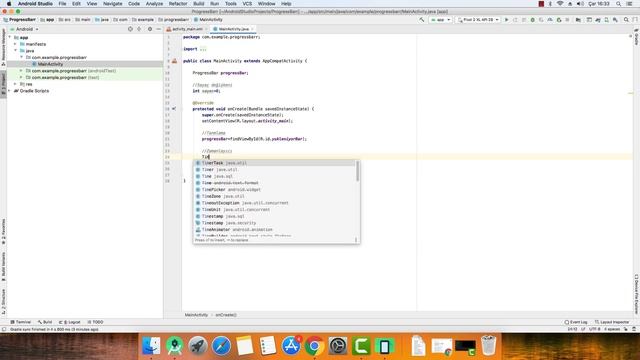
Task: Open the File menu
Action: click(x=62, y=4)
